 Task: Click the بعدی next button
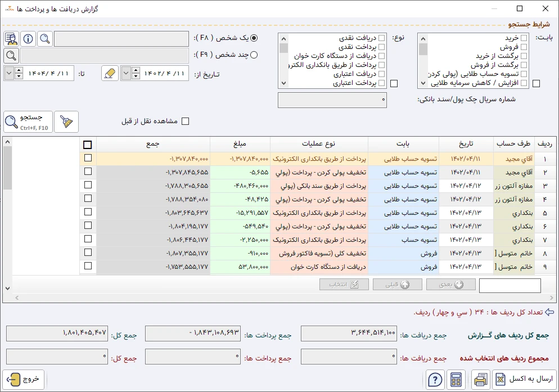[451, 284]
